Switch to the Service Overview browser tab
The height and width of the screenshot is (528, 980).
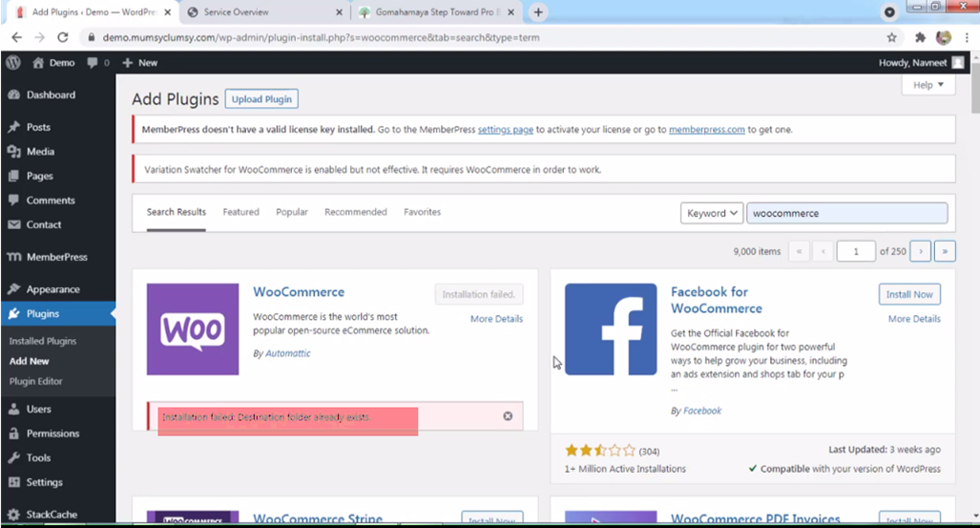pos(265,11)
